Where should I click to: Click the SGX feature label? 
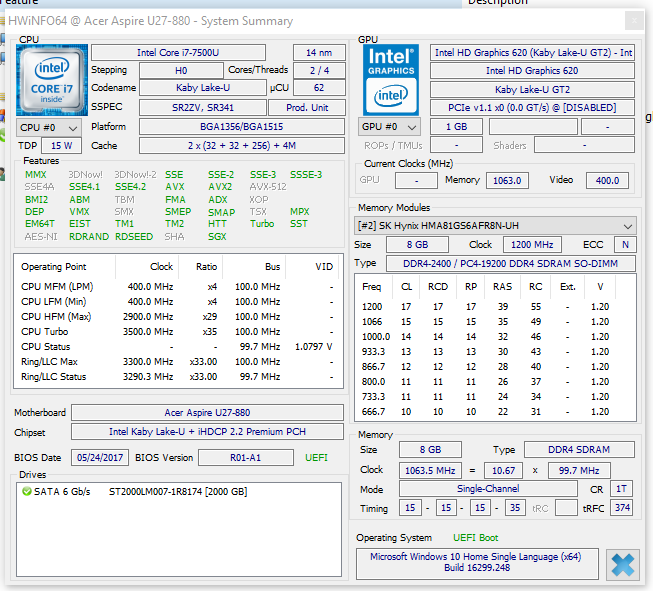coord(217,237)
